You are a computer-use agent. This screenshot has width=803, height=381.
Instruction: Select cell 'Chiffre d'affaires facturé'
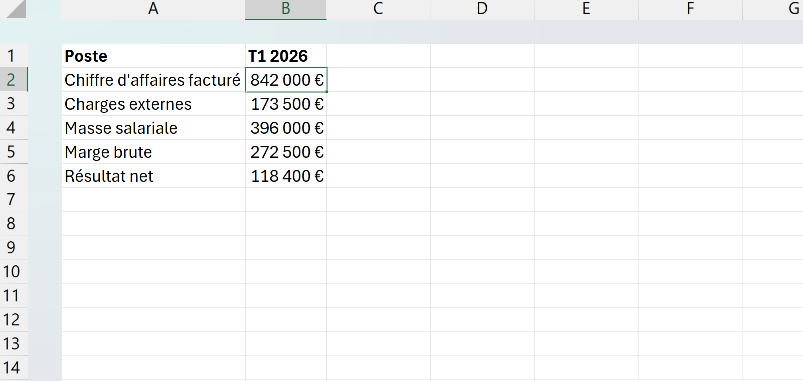tap(153, 80)
